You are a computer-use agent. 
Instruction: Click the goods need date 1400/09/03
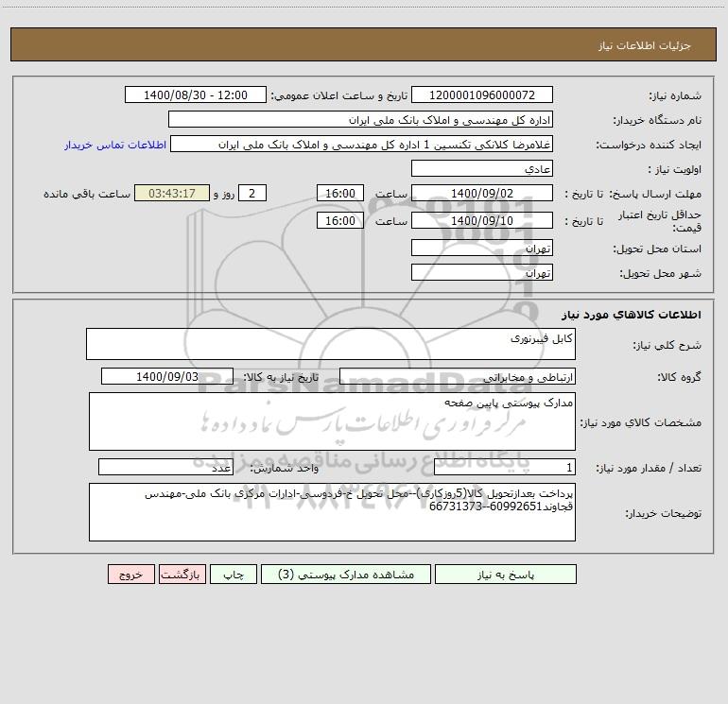(x=167, y=376)
